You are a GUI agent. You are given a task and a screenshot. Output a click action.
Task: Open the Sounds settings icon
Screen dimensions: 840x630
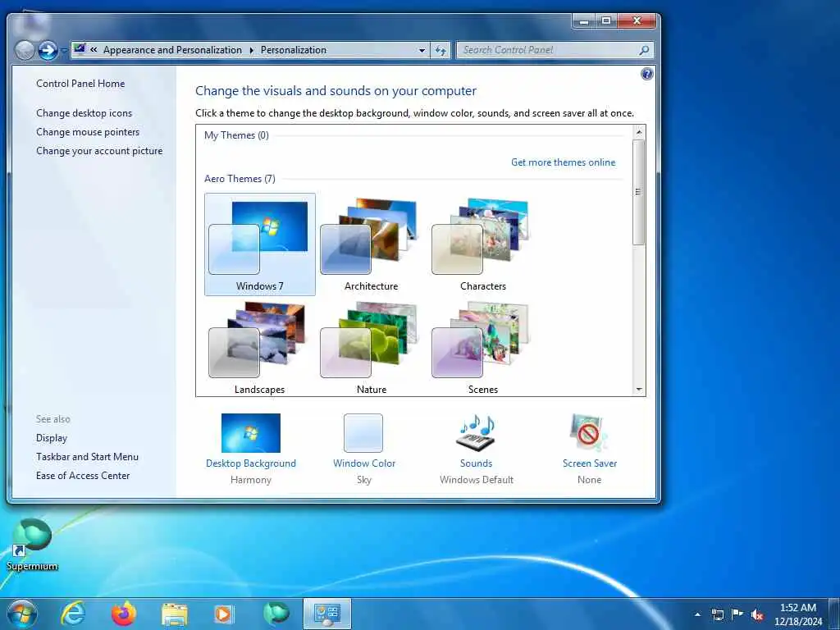tap(477, 433)
